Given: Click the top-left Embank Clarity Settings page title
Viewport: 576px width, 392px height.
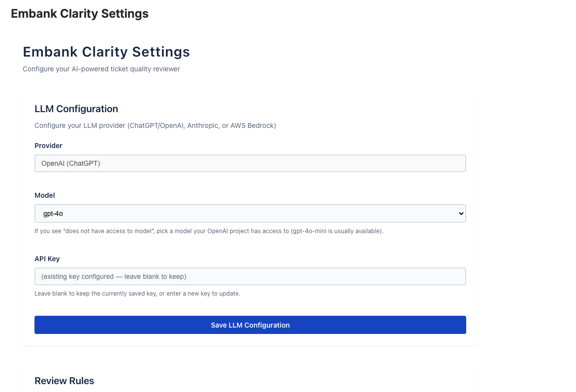Looking at the screenshot, I should (80, 13).
